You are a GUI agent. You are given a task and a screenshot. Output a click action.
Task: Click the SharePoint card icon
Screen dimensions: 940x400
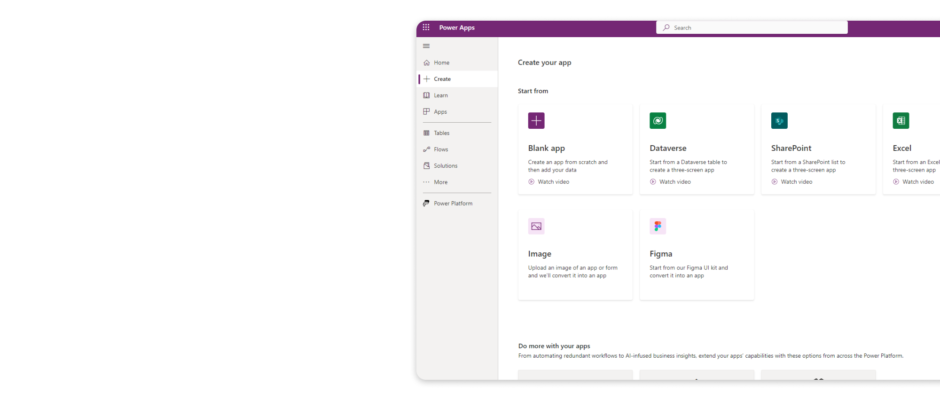coord(779,121)
